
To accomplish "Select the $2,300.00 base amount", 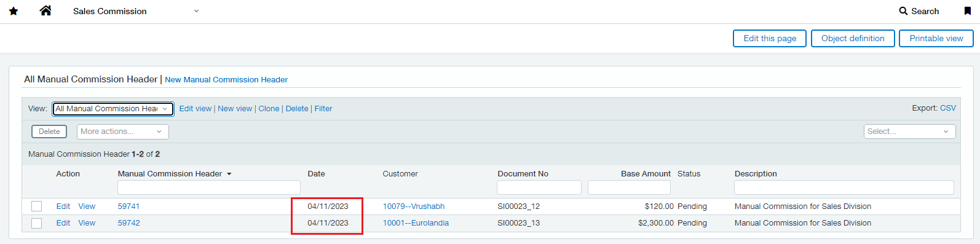I will pos(656,223).
